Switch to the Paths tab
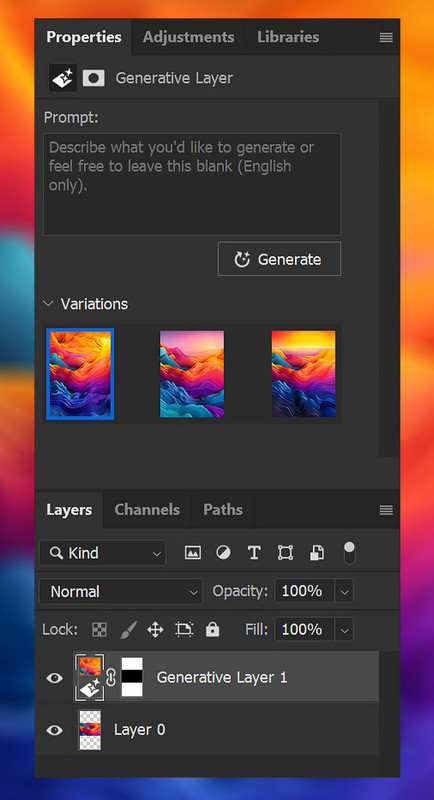 [223, 510]
